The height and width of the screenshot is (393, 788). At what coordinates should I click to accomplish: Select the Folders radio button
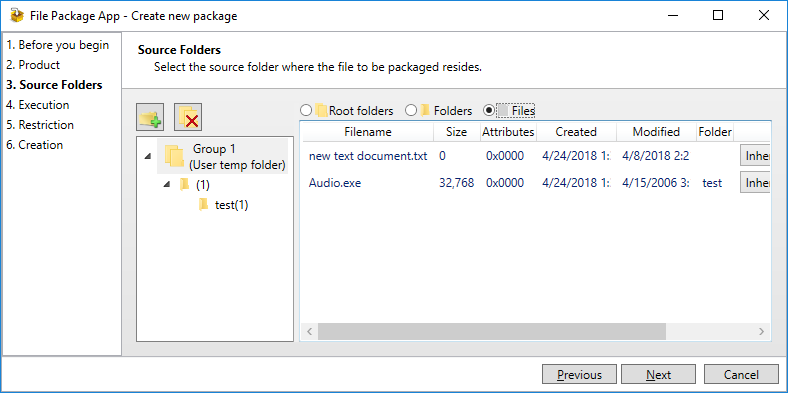411,110
